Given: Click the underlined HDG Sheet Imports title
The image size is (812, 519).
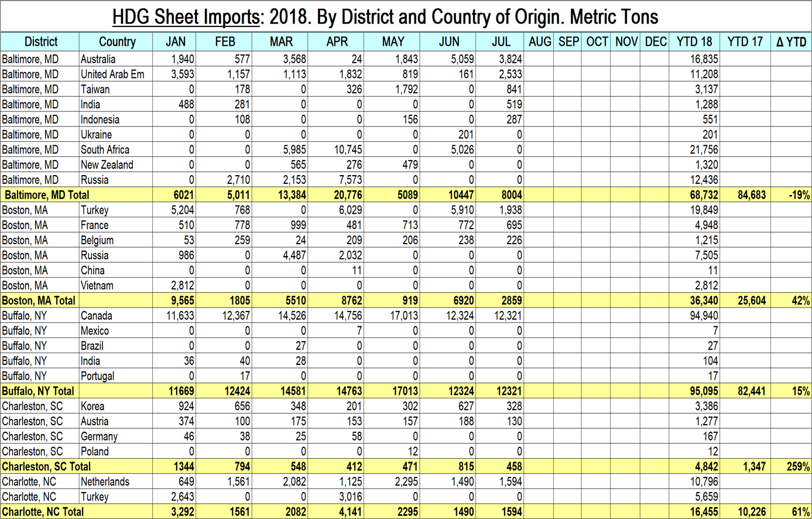Looking at the screenshot, I should (186, 17).
